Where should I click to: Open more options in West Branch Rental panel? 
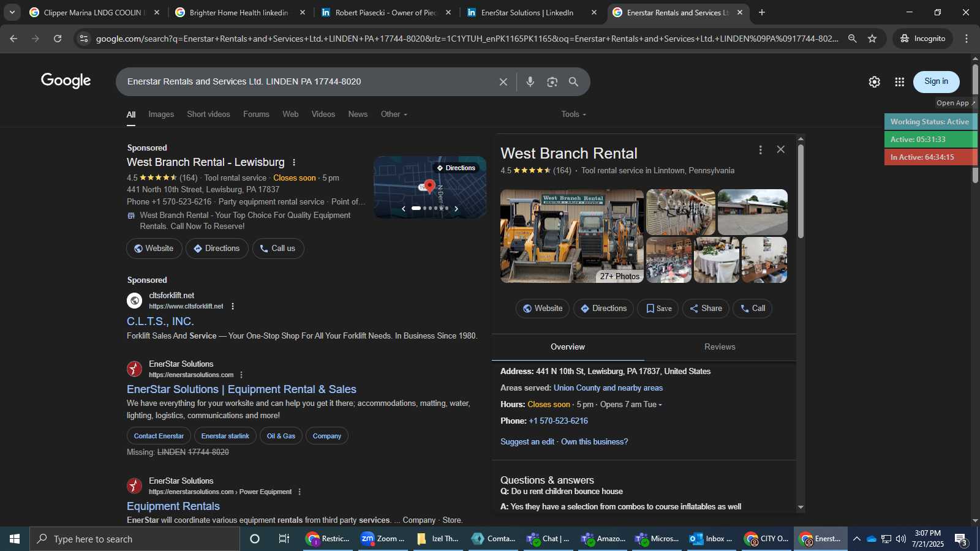tap(761, 150)
